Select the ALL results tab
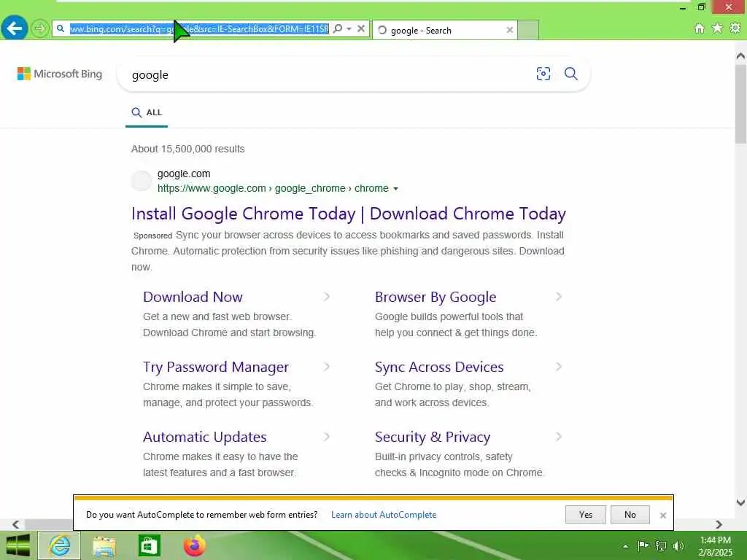The width and height of the screenshot is (747, 560). (147, 113)
